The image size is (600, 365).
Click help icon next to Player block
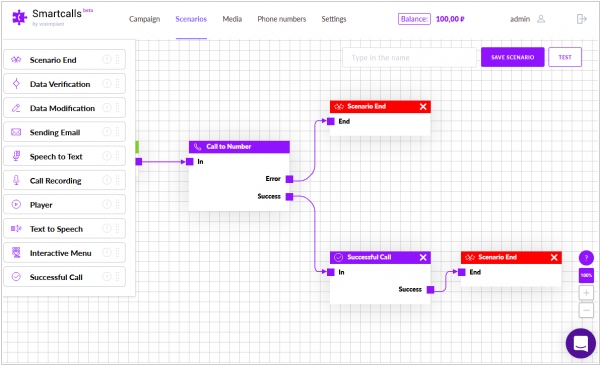point(107,205)
